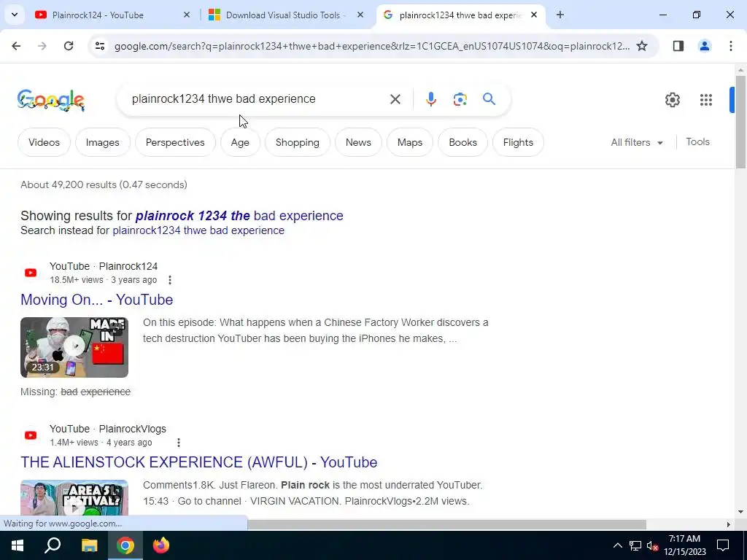Switch to Books results
The width and height of the screenshot is (747, 560).
(462, 142)
